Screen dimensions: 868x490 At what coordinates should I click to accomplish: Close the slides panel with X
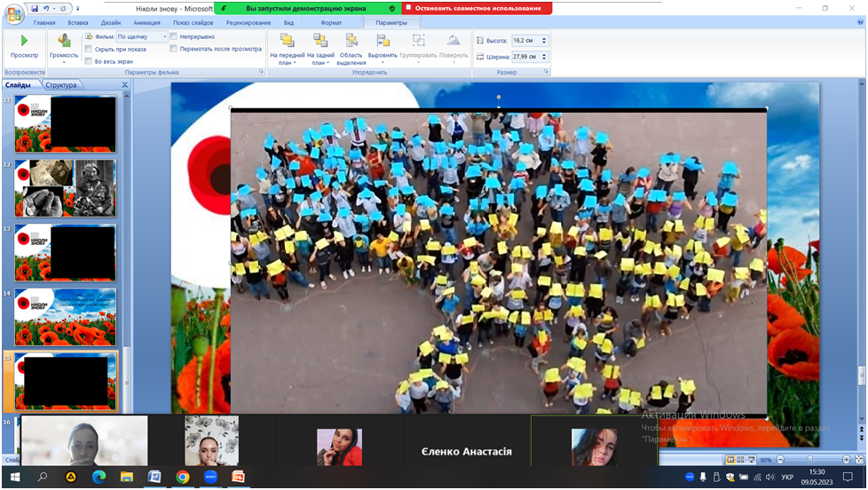[124, 85]
